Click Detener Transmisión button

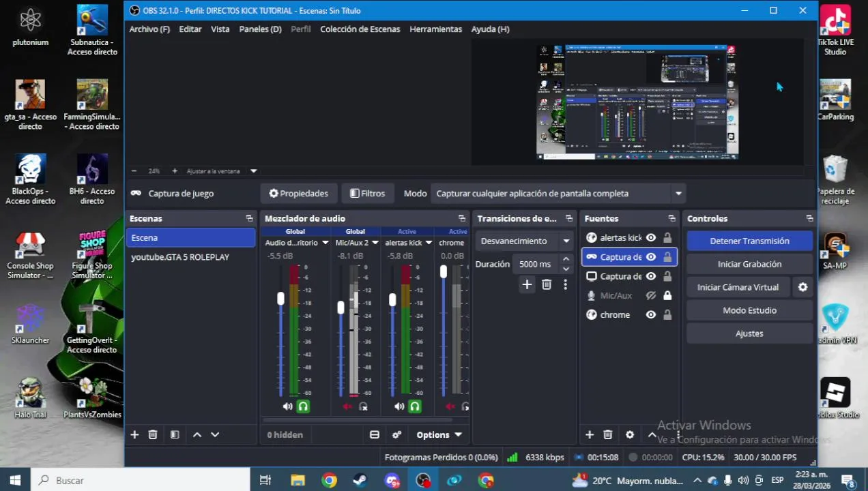(749, 241)
